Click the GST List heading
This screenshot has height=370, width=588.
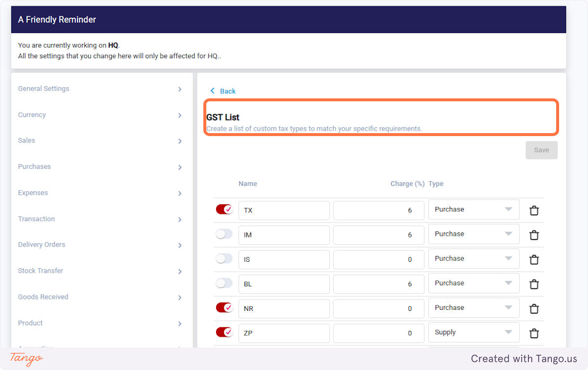tap(223, 117)
